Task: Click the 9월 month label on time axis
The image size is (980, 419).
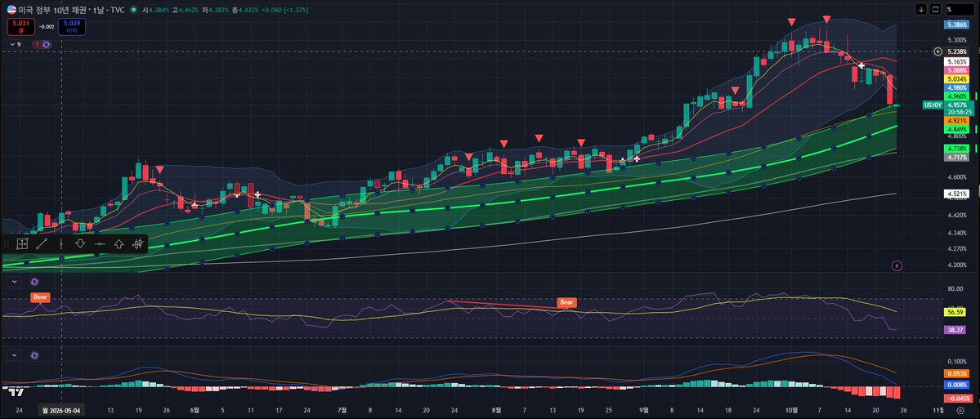Action: 644,410
